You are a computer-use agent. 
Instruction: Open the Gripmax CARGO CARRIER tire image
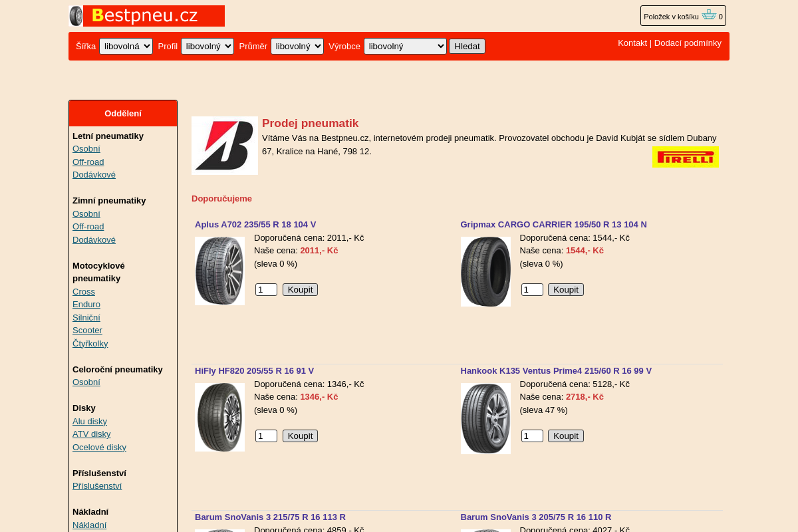[x=485, y=271]
